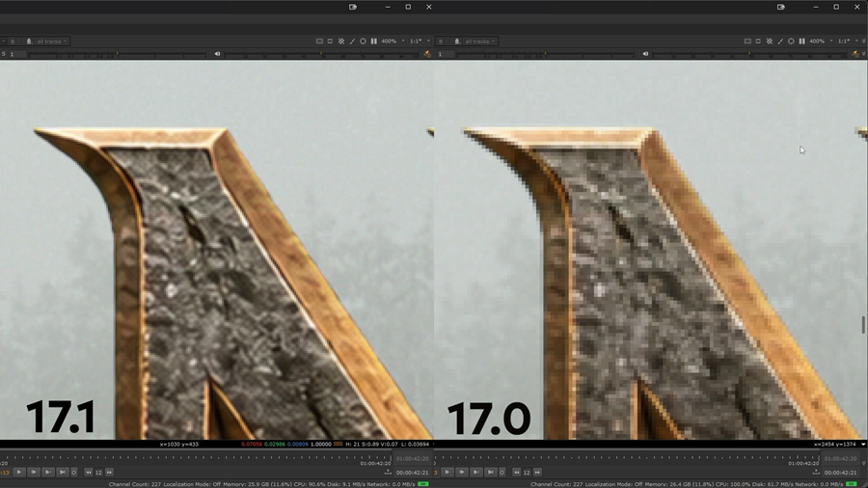The width and height of the screenshot is (868, 488).
Task: Click the right window's float panel icon
Action: [x=781, y=7]
